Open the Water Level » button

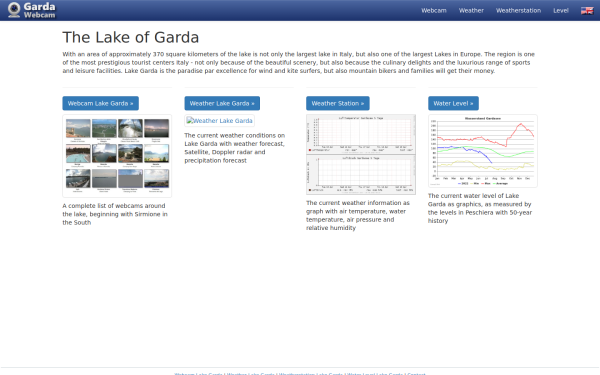point(453,103)
